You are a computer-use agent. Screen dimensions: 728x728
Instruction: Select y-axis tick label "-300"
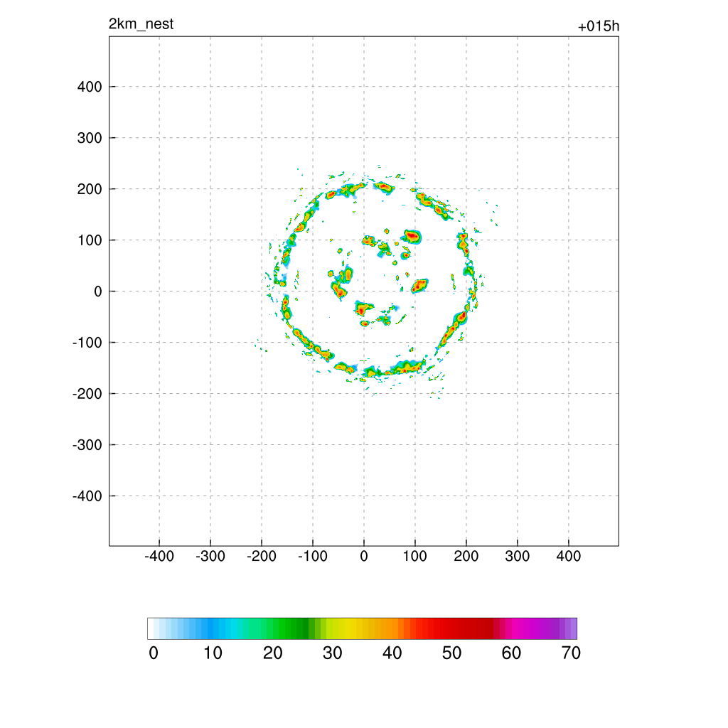[x=87, y=445]
